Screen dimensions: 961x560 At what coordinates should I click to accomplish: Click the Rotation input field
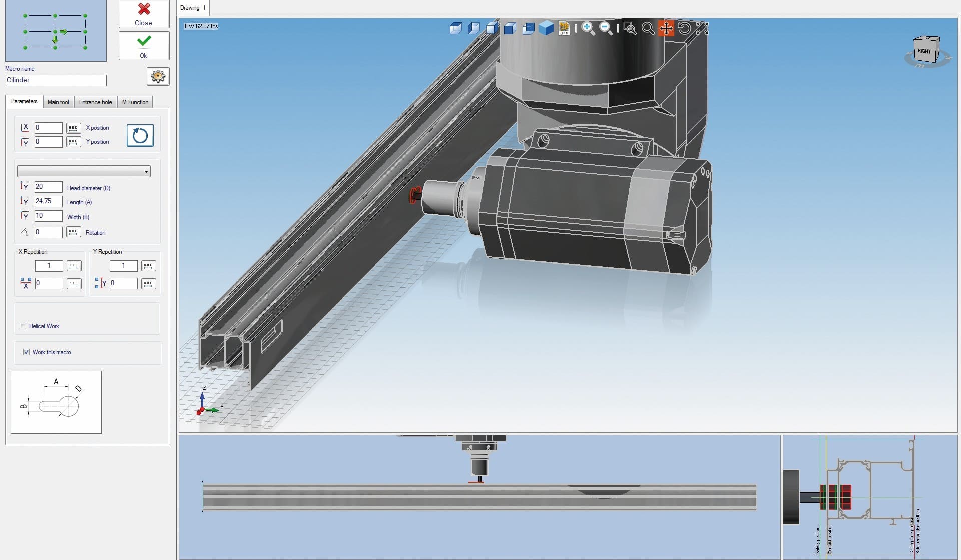(x=48, y=232)
